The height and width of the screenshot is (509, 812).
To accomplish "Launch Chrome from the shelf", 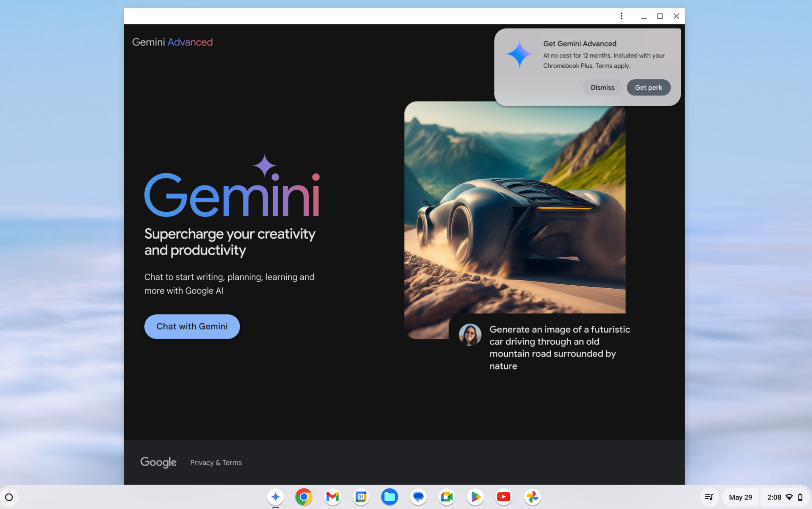I will [x=304, y=497].
